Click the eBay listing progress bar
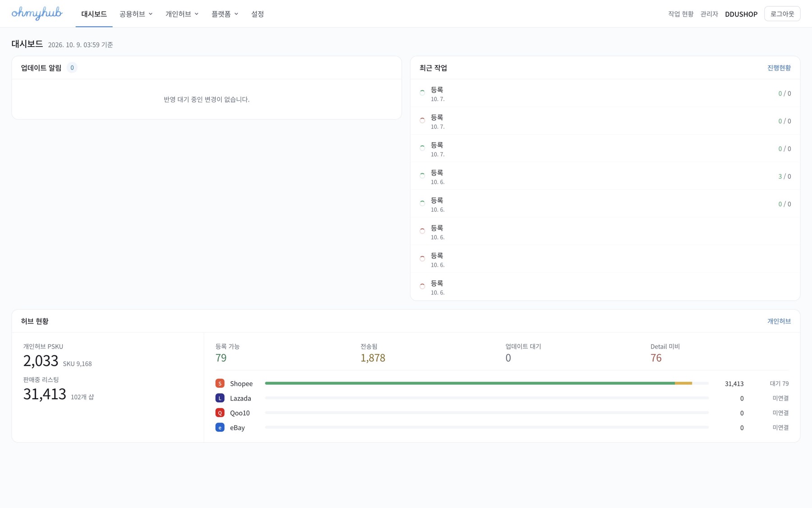Screen dimensions: 812x508 click(487, 428)
